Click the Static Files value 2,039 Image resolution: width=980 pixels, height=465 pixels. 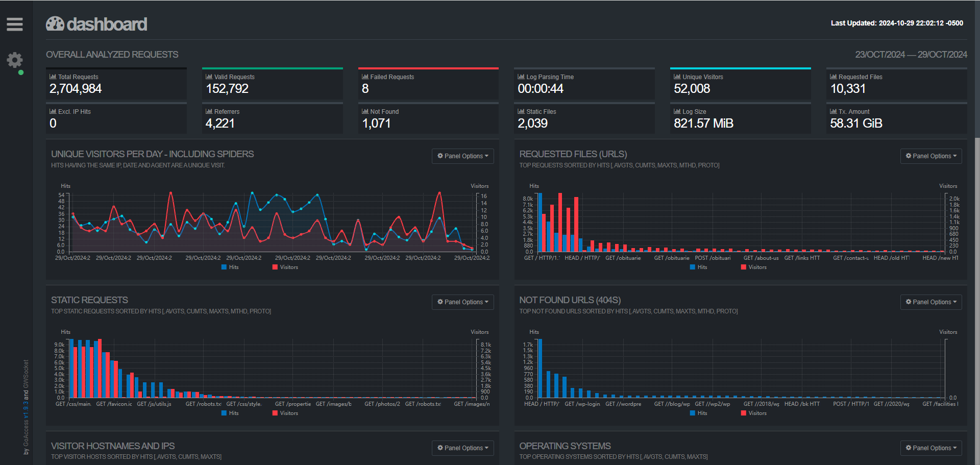coord(532,124)
